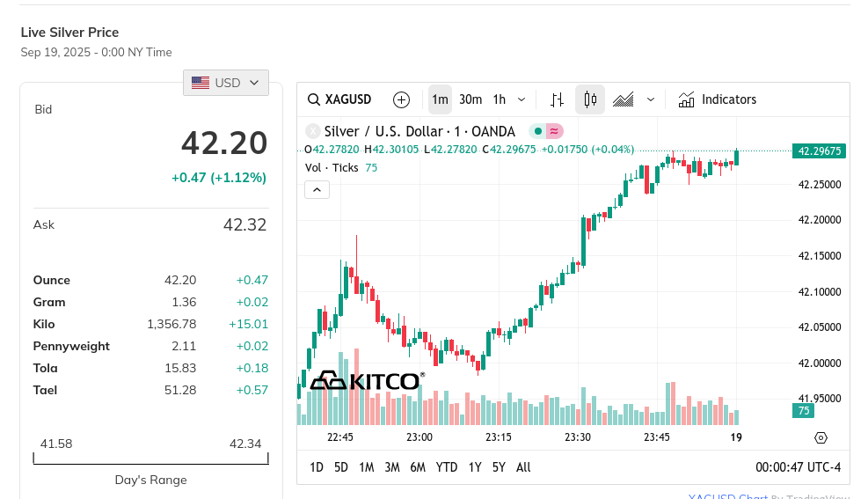Image resolution: width=868 pixels, height=499 pixels.
Task: Click the pink data delay indicator icon
Action: point(554,131)
